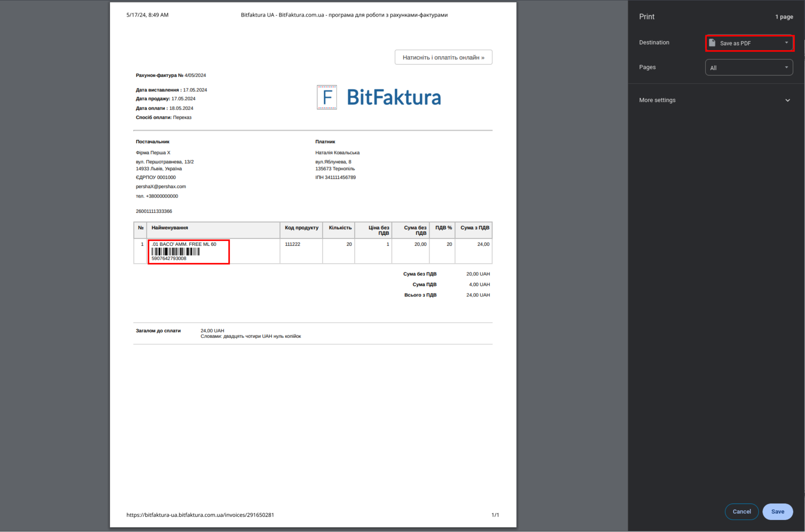Click the pershaX@pershax.com email address
The width and height of the screenshot is (805, 532).
[x=161, y=186]
